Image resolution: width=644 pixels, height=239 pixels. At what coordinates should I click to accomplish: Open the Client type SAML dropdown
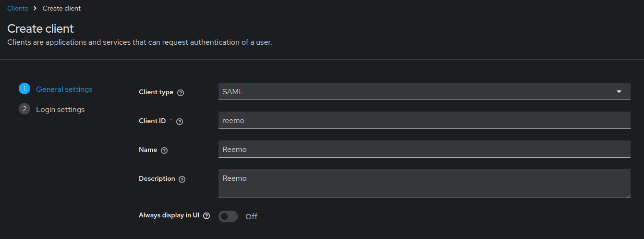418,91
